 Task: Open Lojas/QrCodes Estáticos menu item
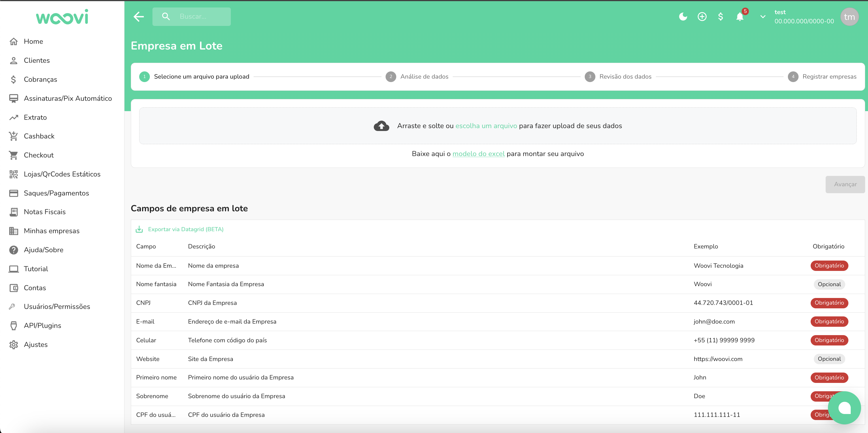62,174
